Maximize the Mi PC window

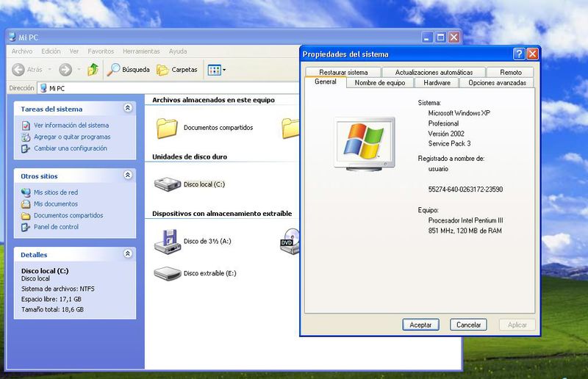pos(440,37)
